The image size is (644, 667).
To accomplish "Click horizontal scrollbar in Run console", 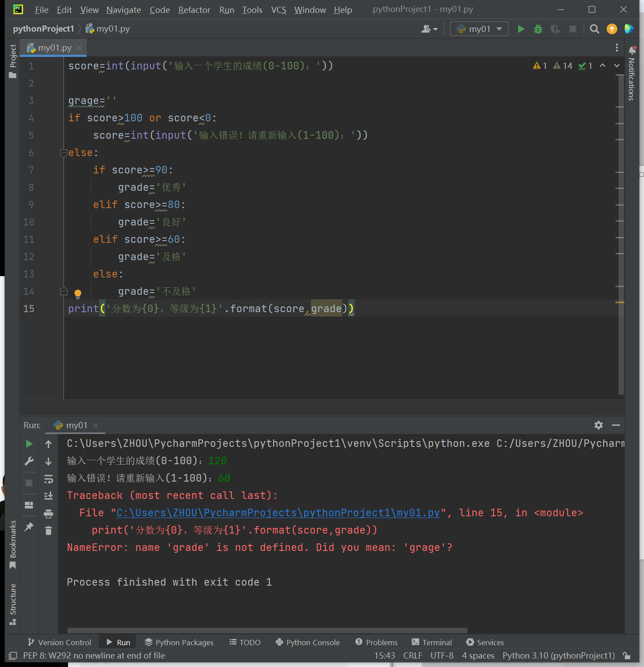I will pyautogui.click(x=267, y=631).
